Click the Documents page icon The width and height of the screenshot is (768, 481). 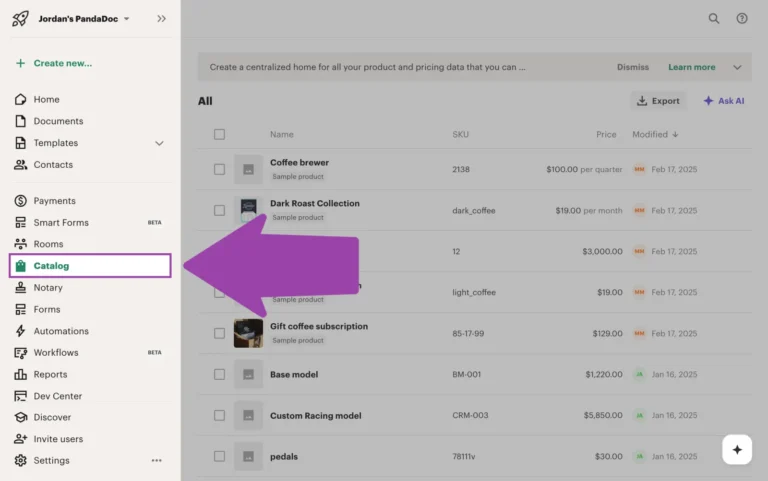point(20,121)
